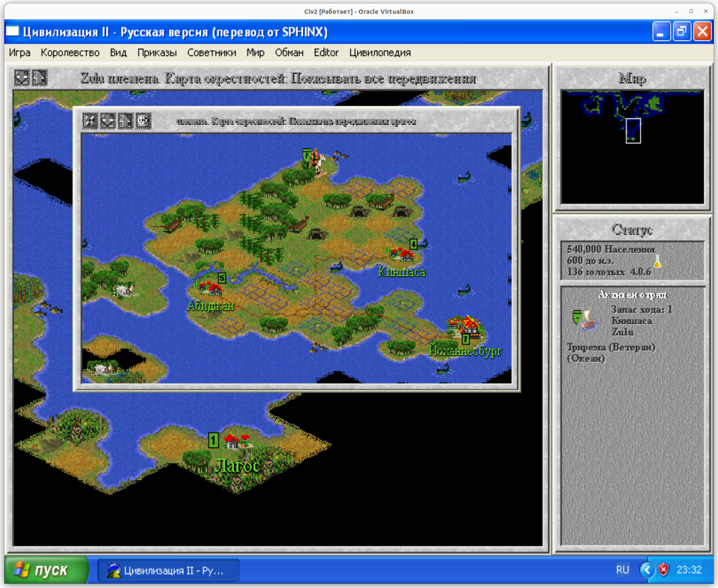Open the Приказы menu
718x588 pixels.
coord(157,53)
